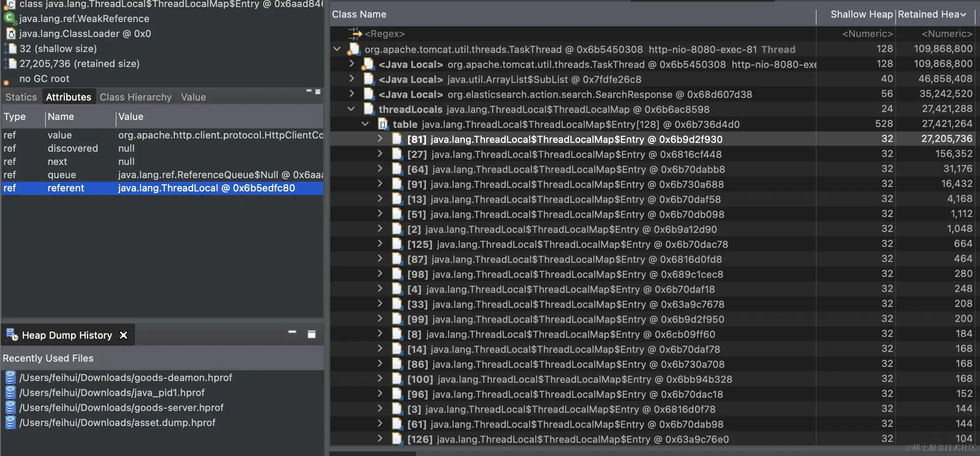Expand entry [125] in the table

pyautogui.click(x=380, y=243)
